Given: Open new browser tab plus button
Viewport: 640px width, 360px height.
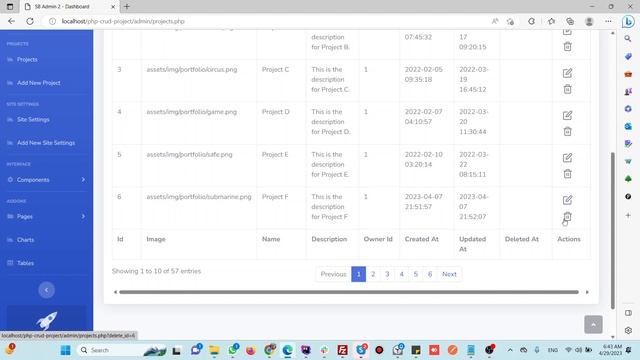Looking at the screenshot, I should (x=127, y=7).
